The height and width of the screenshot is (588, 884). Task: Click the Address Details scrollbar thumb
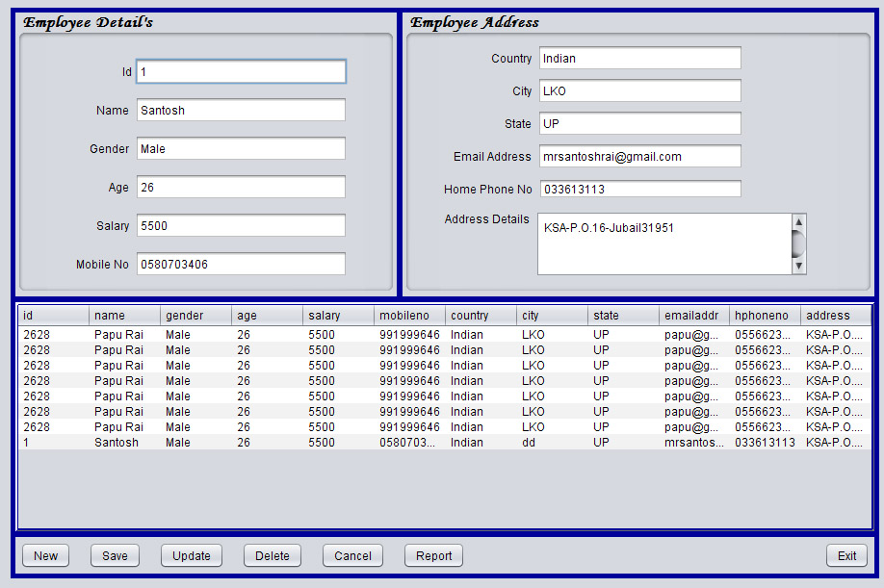coord(799,243)
